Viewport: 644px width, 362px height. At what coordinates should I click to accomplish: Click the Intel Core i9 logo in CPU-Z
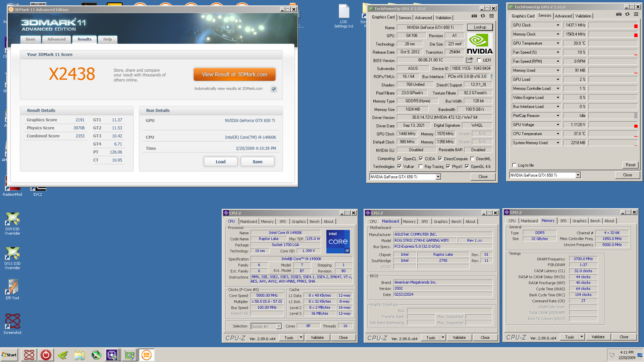tap(338, 241)
